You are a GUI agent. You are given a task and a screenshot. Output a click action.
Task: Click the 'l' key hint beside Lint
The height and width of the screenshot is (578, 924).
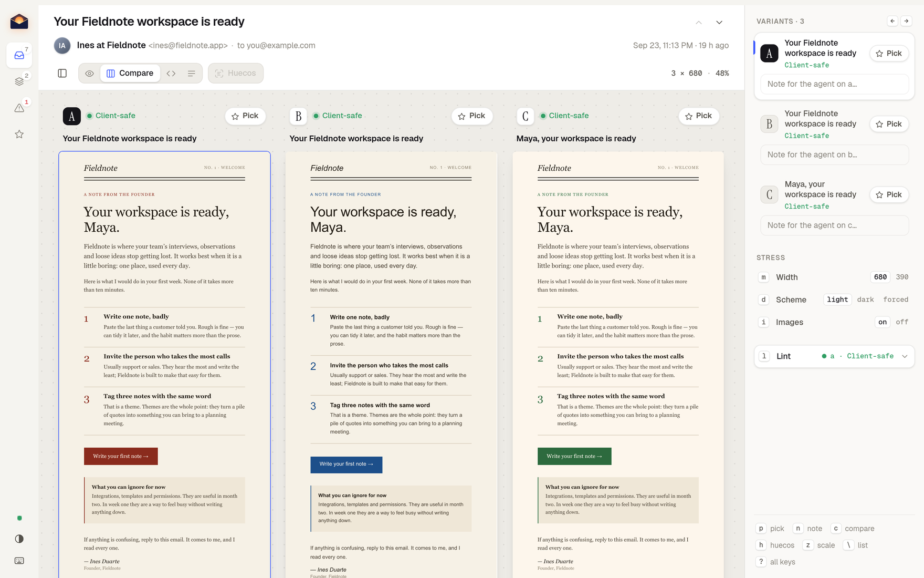(764, 356)
